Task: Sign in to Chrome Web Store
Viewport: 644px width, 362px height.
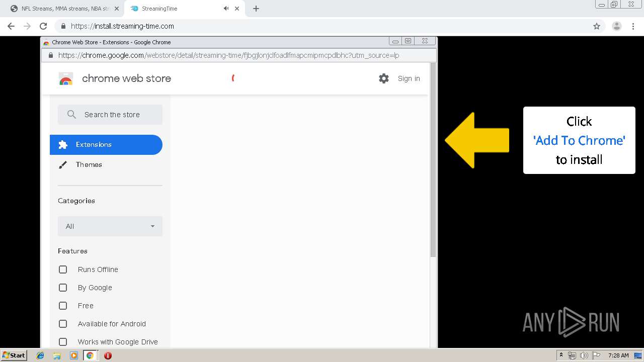Action: click(x=409, y=78)
